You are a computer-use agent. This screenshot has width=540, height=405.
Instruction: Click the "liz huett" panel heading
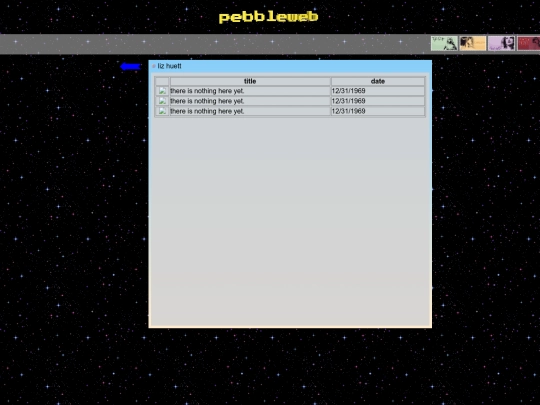coord(169,66)
